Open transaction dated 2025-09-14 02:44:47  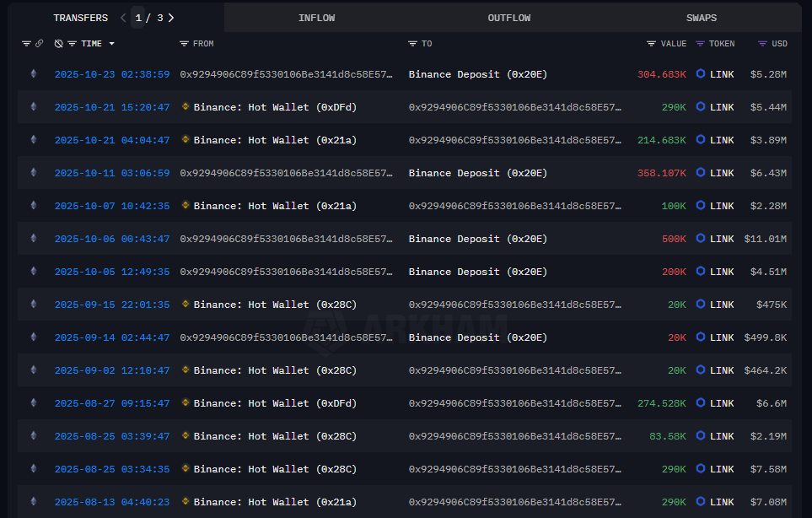112,337
